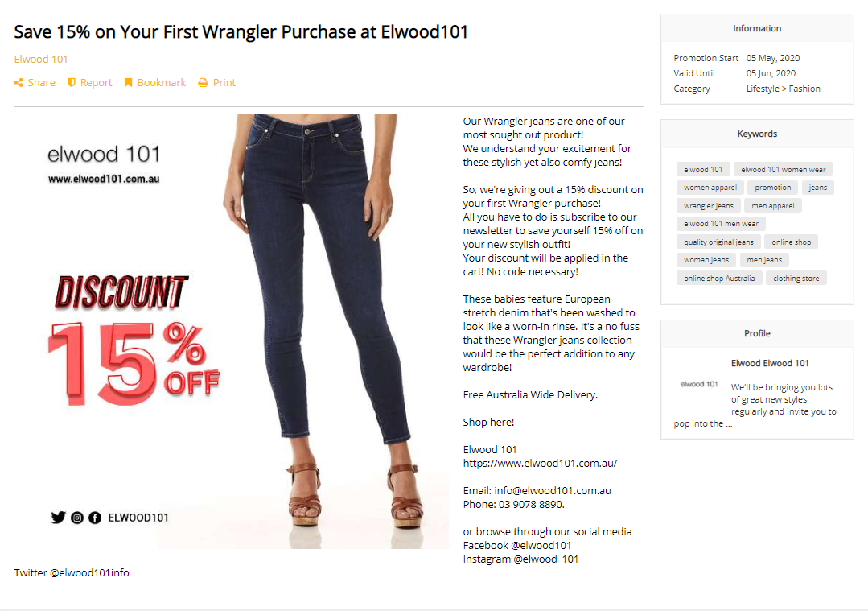Click the Print printer icon

click(204, 83)
